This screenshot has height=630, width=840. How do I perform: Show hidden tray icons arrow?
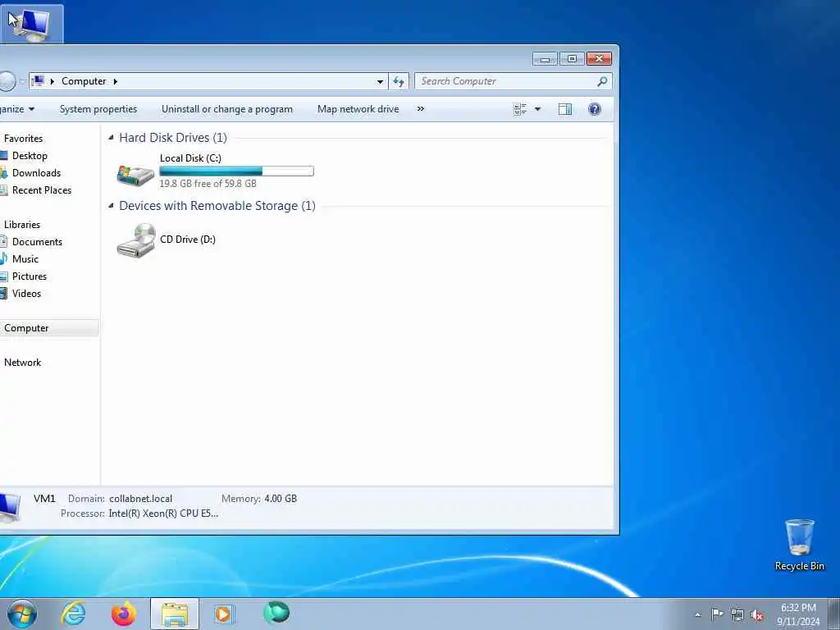pos(697,614)
